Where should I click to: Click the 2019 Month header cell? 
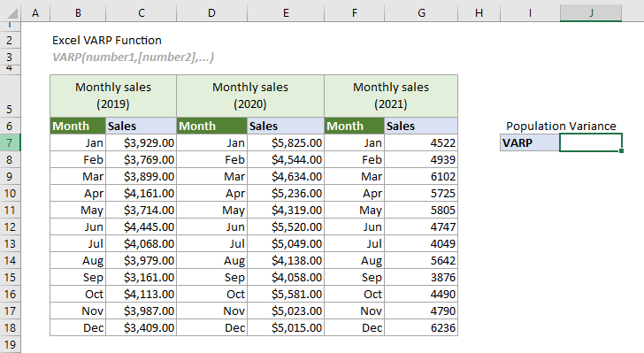(x=78, y=126)
